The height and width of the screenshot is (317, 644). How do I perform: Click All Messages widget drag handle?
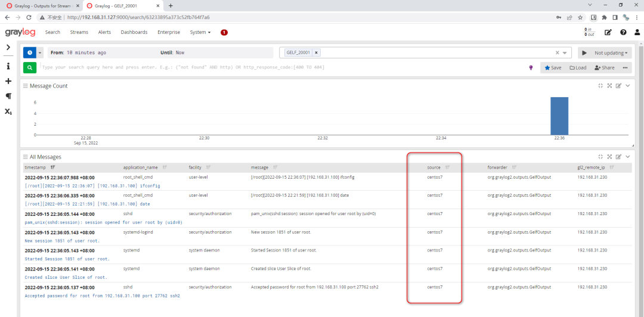[26, 157]
